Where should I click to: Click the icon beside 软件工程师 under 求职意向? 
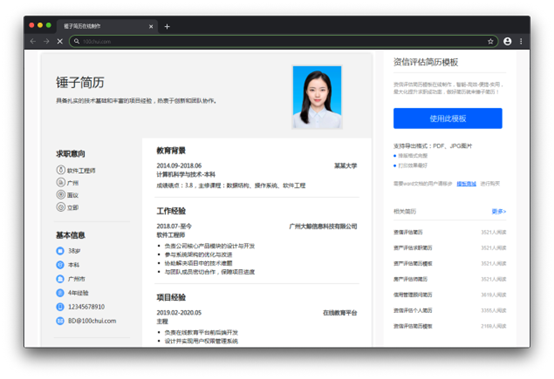[61, 170]
